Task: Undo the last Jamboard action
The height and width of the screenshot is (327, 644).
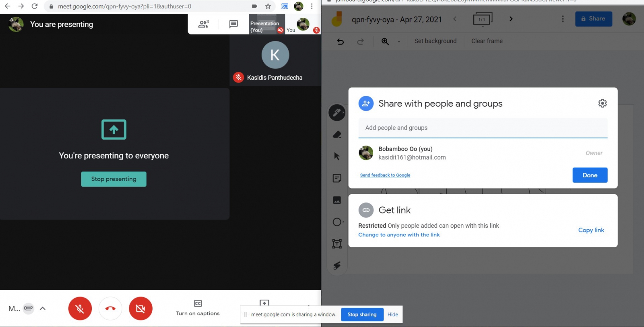Action: tap(341, 41)
